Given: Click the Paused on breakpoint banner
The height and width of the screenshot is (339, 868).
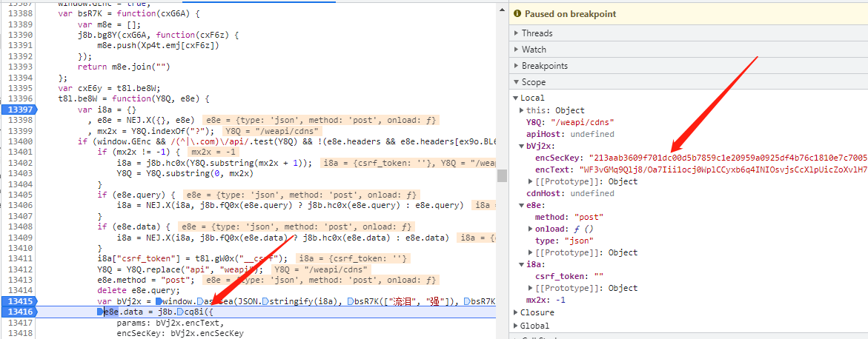Looking at the screenshot, I should (688, 14).
